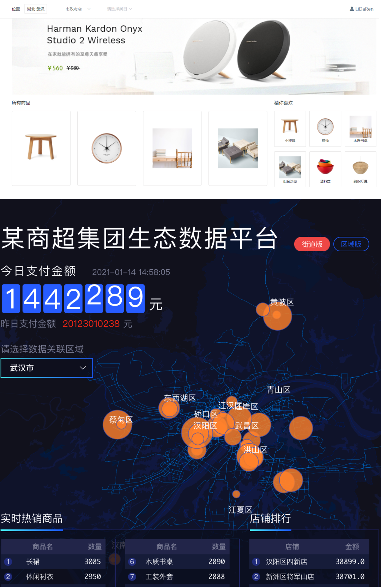Switch to the 街道版 street view
Viewport: 381px width, 588px height.
tap(312, 244)
